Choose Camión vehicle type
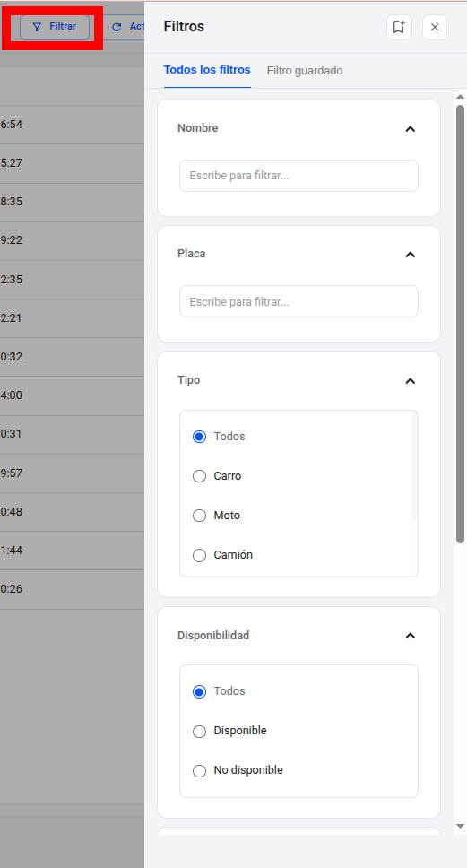467x868 pixels. pyautogui.click(x=199, y=555)
